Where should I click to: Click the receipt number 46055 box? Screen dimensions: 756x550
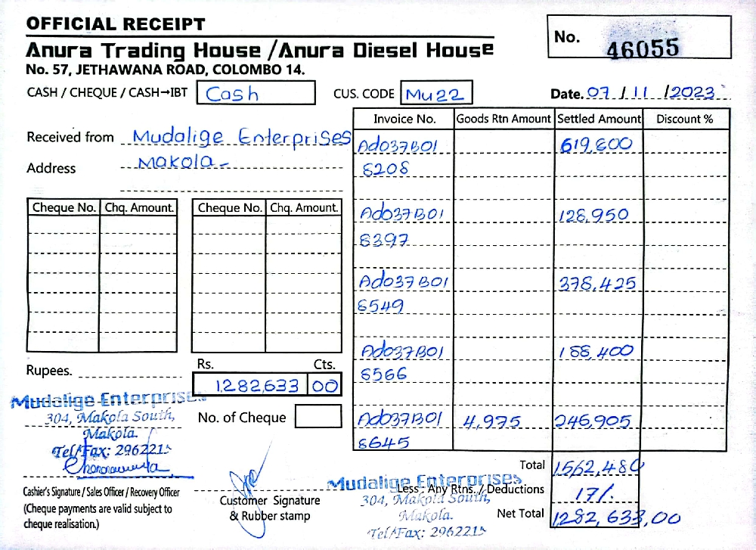click(x=640, y=38)
